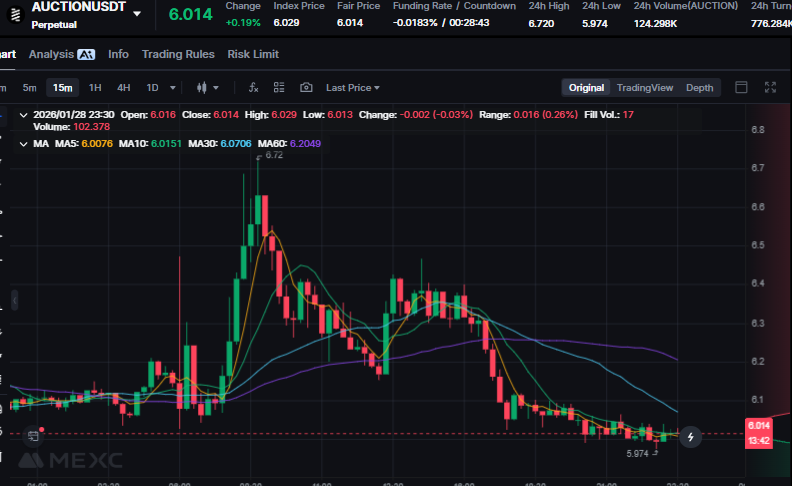792x486 pixels.
Task: Expand the left sidebar collapse handle
Action: (14, 301)
